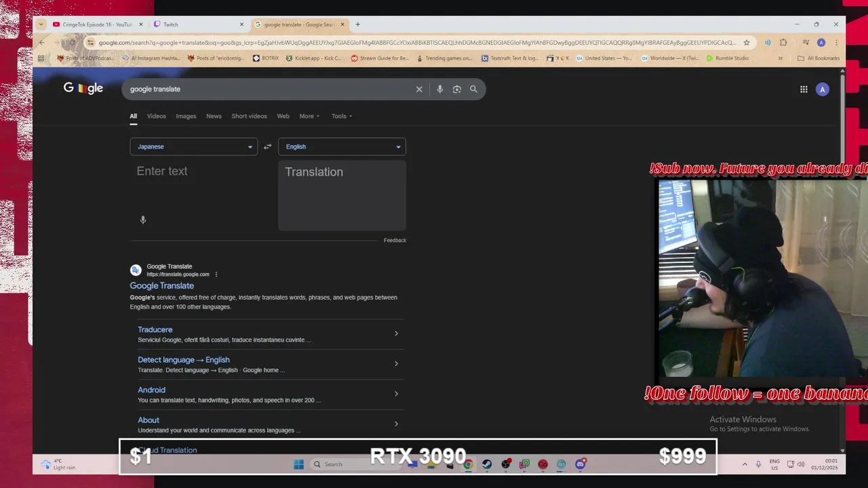Viewport: 868px width, 488px height.
Task: Search by image with lens icon
Action: [x=456, y=89]
